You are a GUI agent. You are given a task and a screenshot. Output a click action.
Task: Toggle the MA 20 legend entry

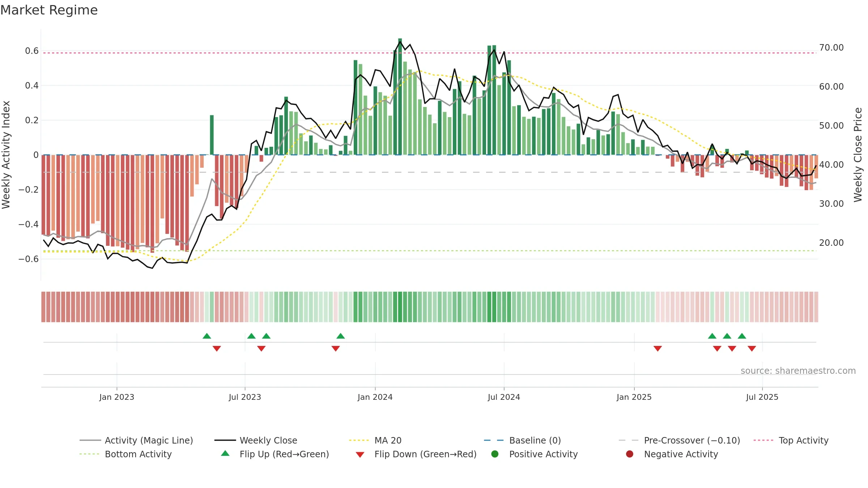(x=375, y=440)
